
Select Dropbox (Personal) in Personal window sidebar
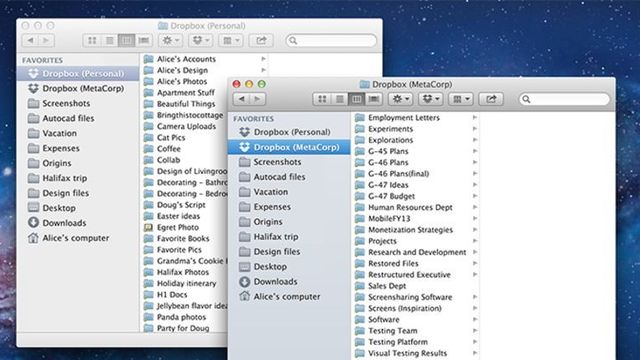[78, 73]
